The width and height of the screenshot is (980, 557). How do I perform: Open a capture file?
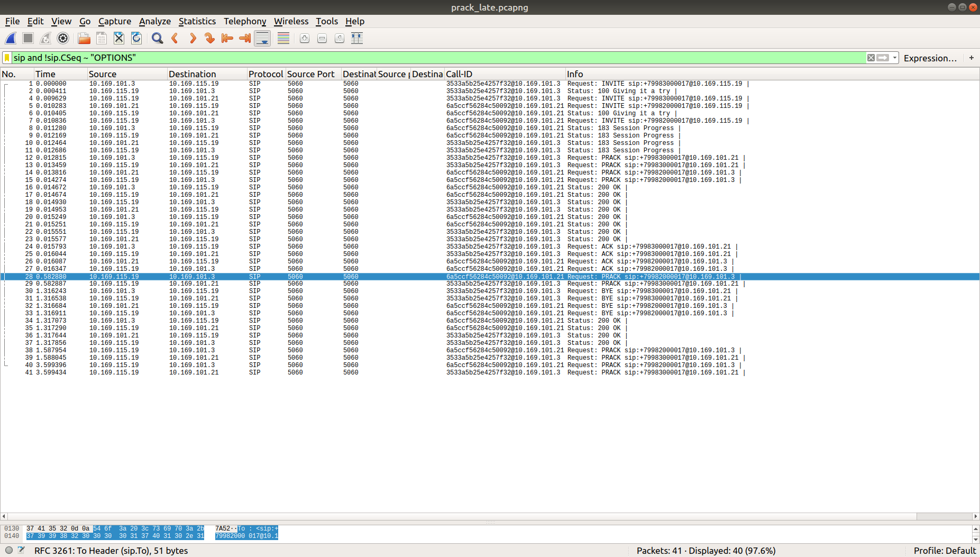(x=83, y=38)
